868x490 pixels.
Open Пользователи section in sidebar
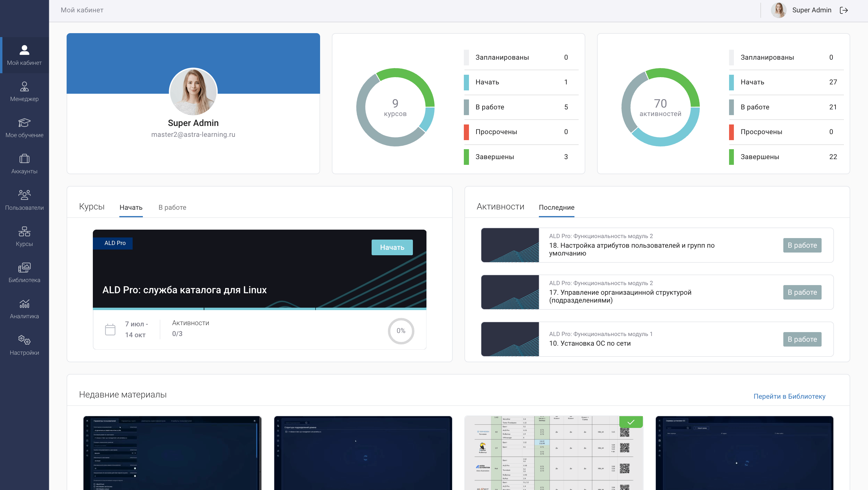click(24, 200)
